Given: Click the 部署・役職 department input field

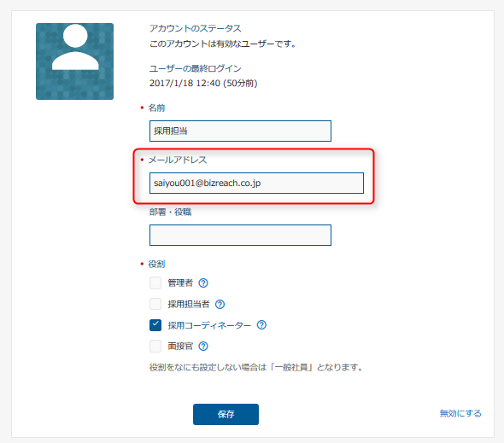Looking at the screenshot, I should 240,235.
